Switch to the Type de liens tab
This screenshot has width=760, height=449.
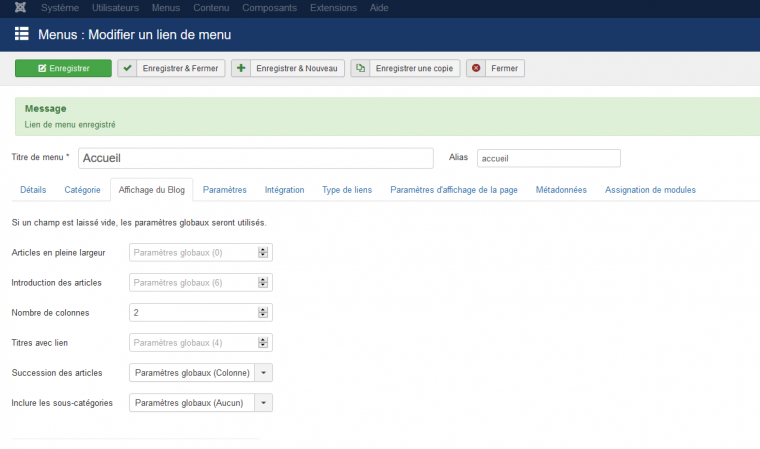[x=347, y=190]
